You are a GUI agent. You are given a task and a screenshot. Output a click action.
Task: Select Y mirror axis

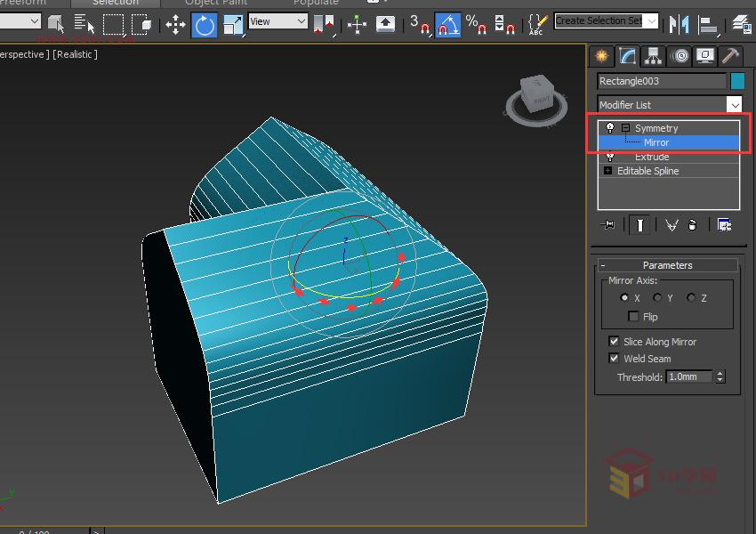click(x=657, y=297)
